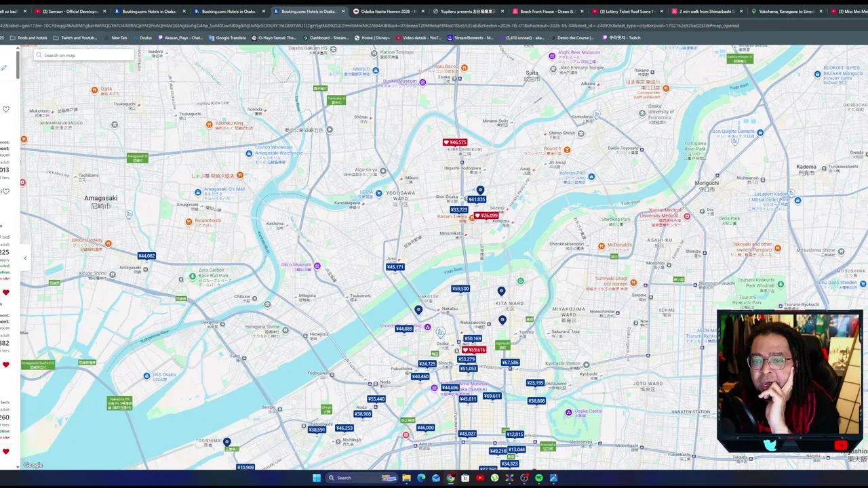Open File Explorer from the taskbar

pos(406,478)
